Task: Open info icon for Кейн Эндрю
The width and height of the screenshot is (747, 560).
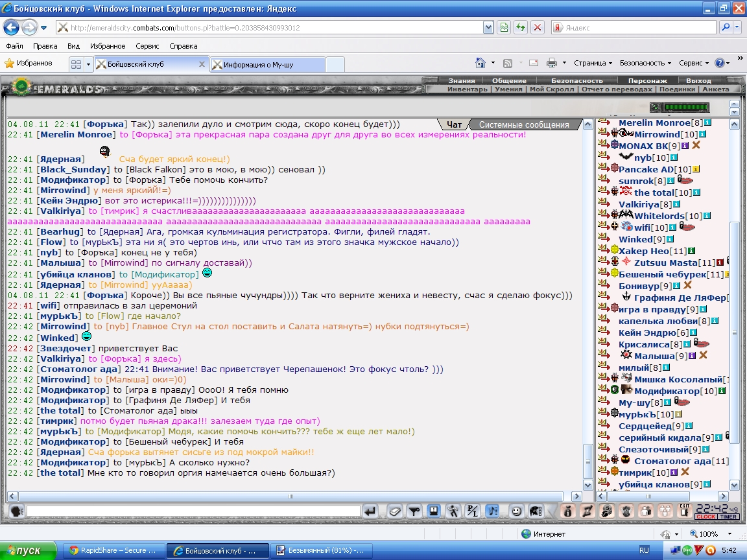Action: pyautogui.click(x=693, y=332)
